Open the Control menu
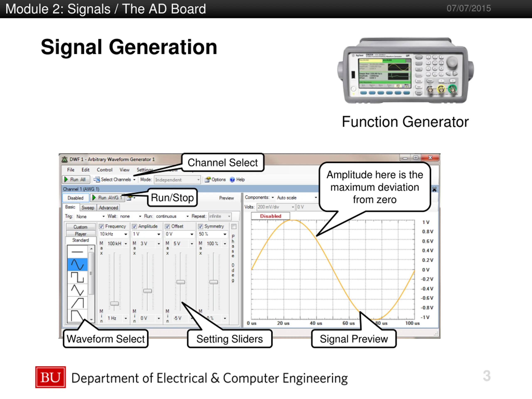Image resolution: width=532 pixels, height=399 pixels. [104, 170]
